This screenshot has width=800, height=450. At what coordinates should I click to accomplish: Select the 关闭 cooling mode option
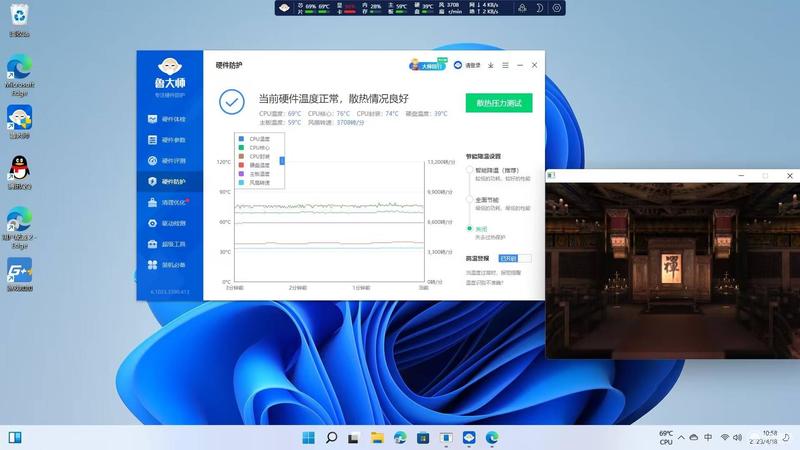point(469,229)
